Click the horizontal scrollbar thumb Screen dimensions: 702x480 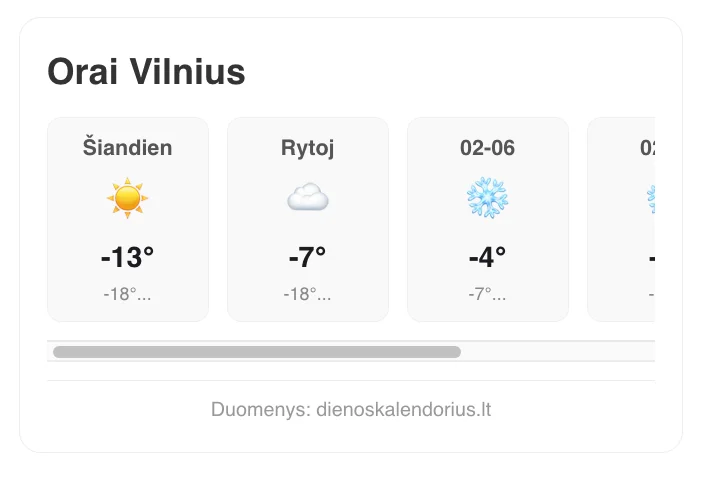(x=257, y=352)
